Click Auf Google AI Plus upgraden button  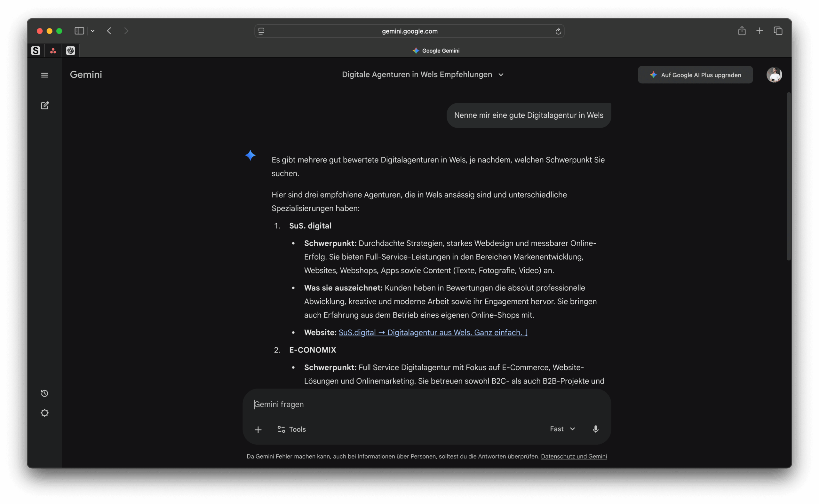(x=695, y=75)
